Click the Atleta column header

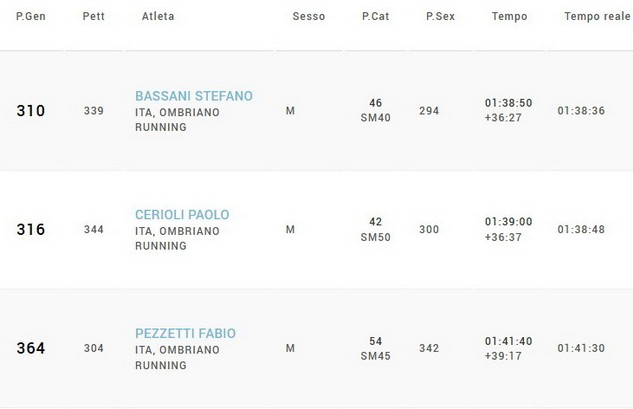coord(160,16)
